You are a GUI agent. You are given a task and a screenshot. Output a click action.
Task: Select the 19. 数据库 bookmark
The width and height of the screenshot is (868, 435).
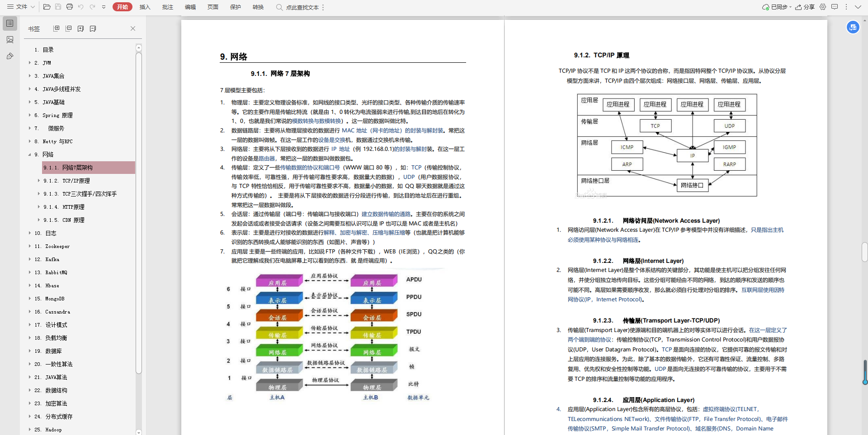pos(48,351)
